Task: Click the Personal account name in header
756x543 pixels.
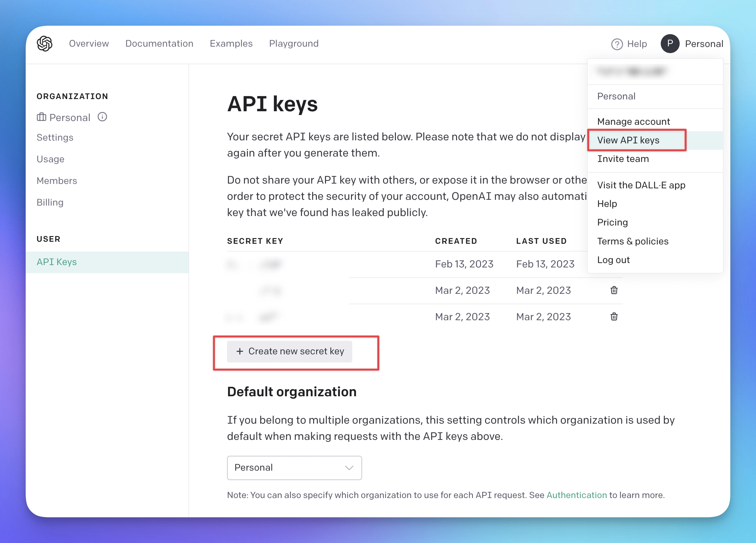Action: 704,44
